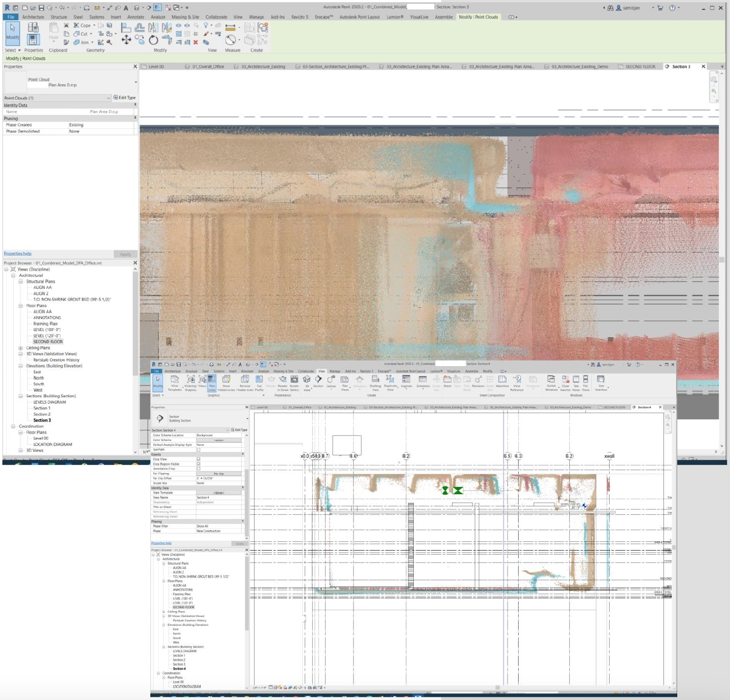
Task: Click the Section tool in the lower window's View ribbon
Action: click(318, 382)
